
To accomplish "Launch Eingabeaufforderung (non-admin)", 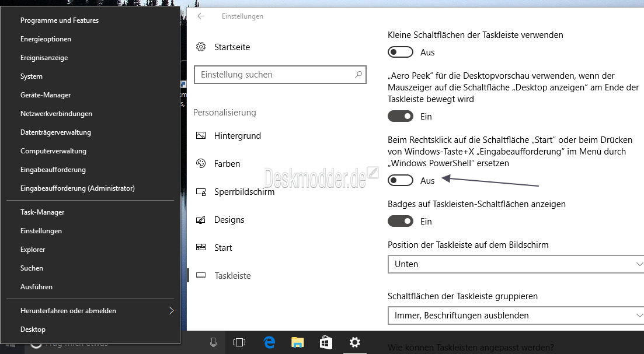I will click(x=53, y=170).
